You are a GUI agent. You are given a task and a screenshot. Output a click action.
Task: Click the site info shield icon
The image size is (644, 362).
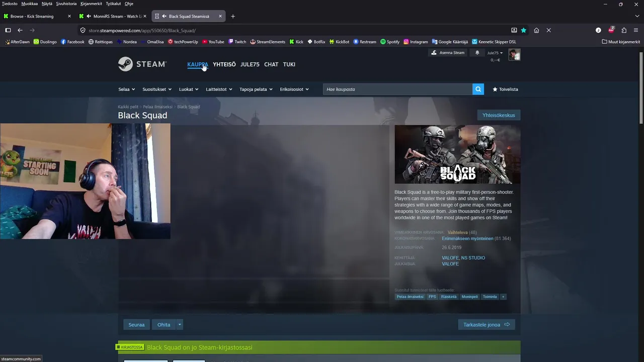83,30
